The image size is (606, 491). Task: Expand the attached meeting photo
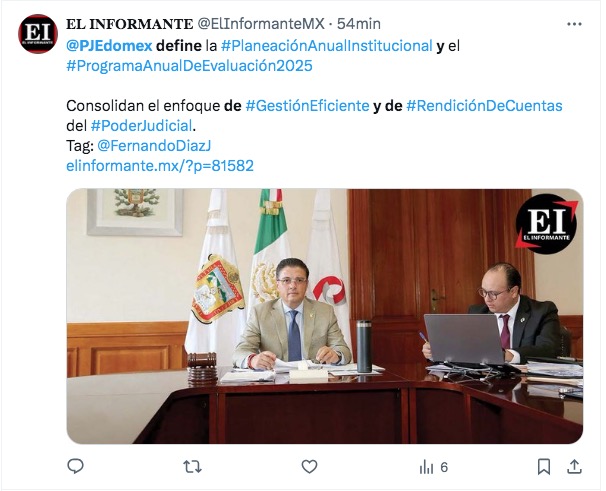pyautogui.click(x=325, y=316)
